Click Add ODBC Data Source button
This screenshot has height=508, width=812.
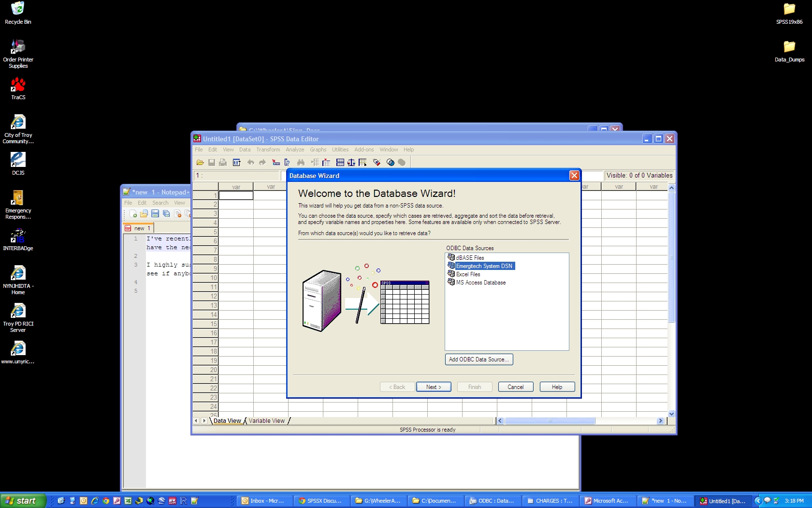click(x=478, y=359)
